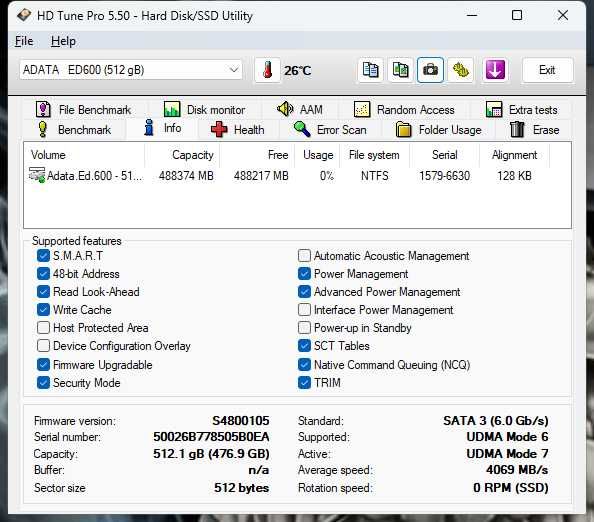Screen dimensions: 594x522
Task: Click the Exit button
Action: click(x=547, y=70)
